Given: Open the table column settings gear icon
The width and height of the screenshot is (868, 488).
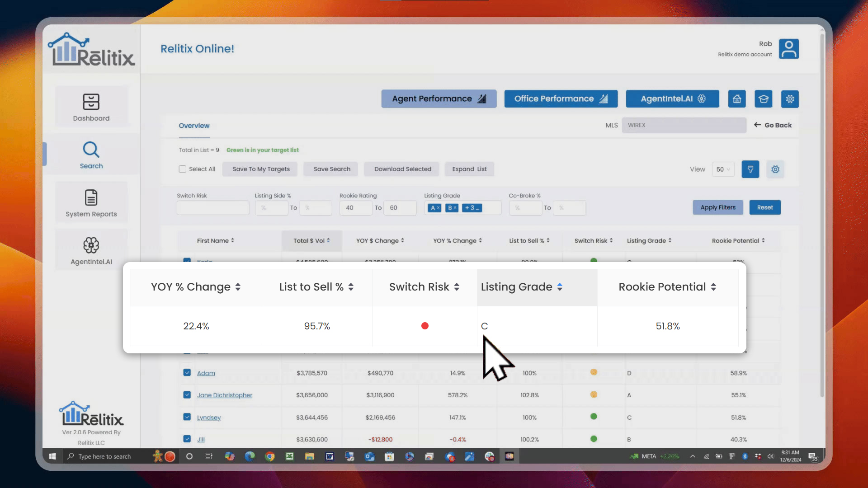Looking at the screenshot, I should 775,169.
